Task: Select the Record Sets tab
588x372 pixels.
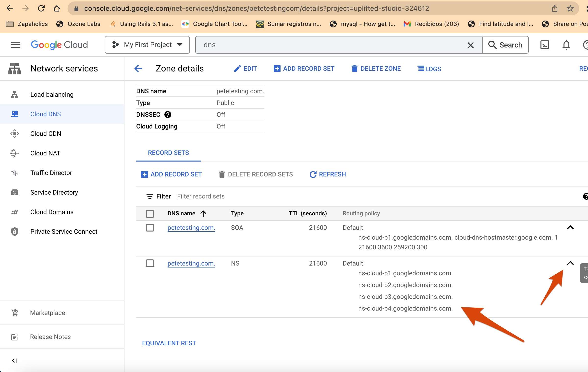Action: point(168,153)
